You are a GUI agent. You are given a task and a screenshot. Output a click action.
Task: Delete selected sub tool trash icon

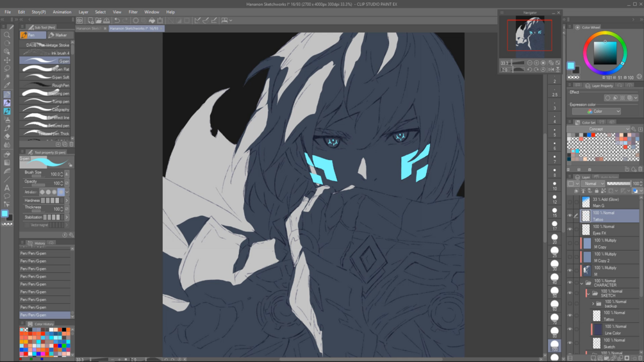click(x=71, y=144)
